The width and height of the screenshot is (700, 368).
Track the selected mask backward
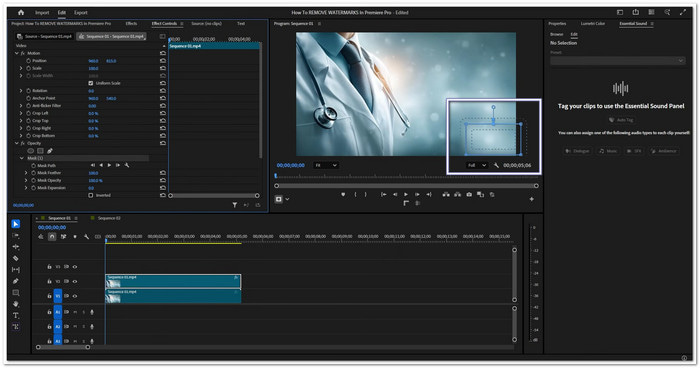(x=101, y=165)
